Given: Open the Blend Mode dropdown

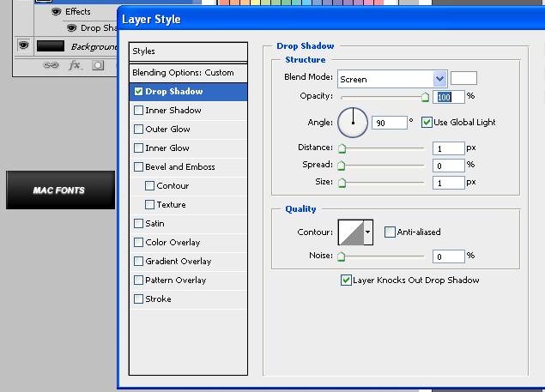Looking at the screenshot, I should [x=440, y=79].
